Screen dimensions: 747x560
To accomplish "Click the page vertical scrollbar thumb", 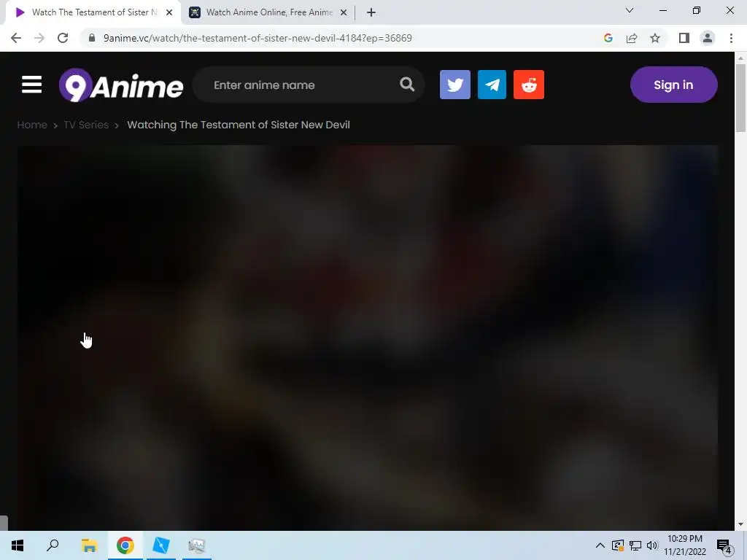I will coord(740,98).
